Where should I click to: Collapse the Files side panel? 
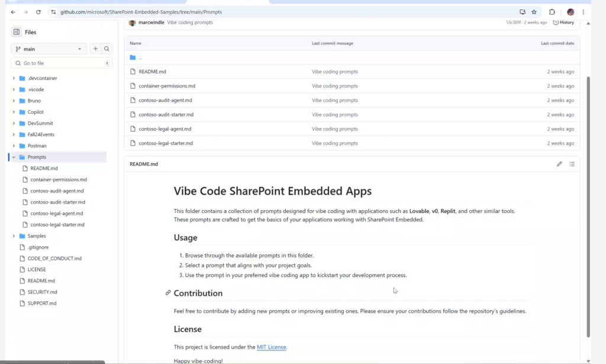tap(17, 32)
